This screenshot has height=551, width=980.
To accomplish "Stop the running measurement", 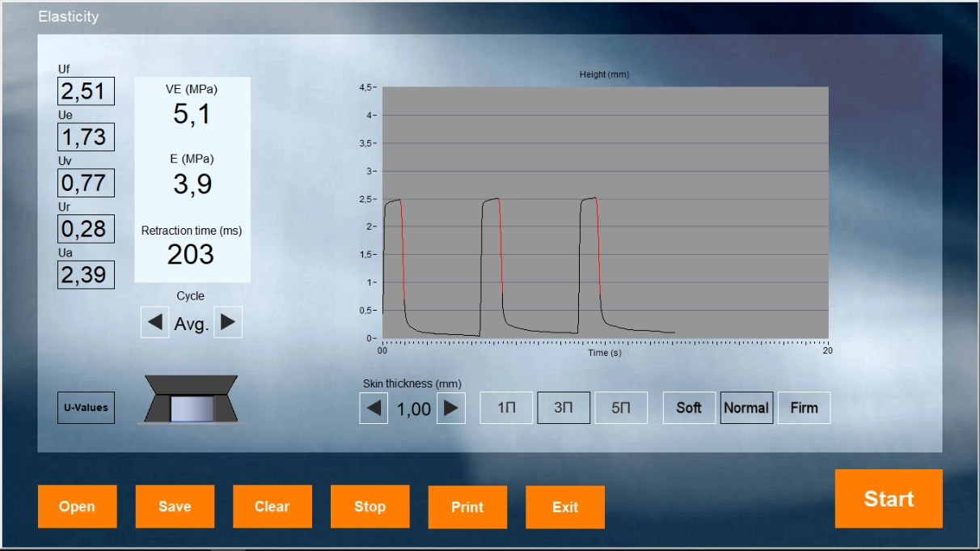I will point(370,506).
